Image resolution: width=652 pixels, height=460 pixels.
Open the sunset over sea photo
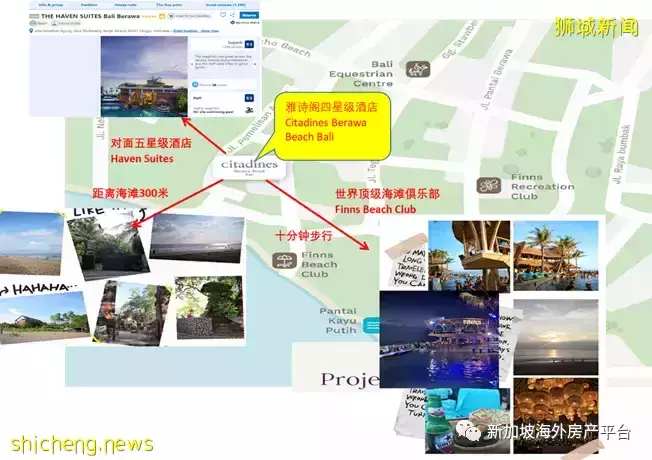556,337
